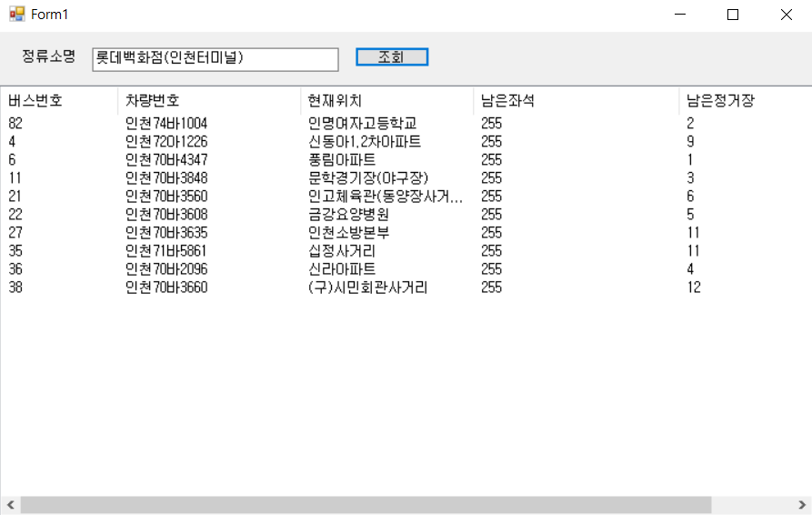Click remaining stops value 9
The height and width of the screenshot is (515, 812).
point(690,141)
